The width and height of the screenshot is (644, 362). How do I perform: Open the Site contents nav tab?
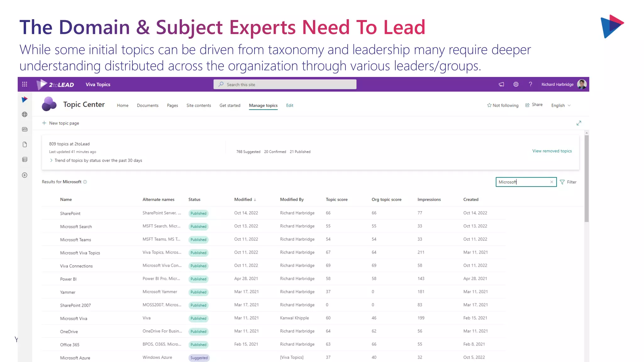click(x=199, y=106)
